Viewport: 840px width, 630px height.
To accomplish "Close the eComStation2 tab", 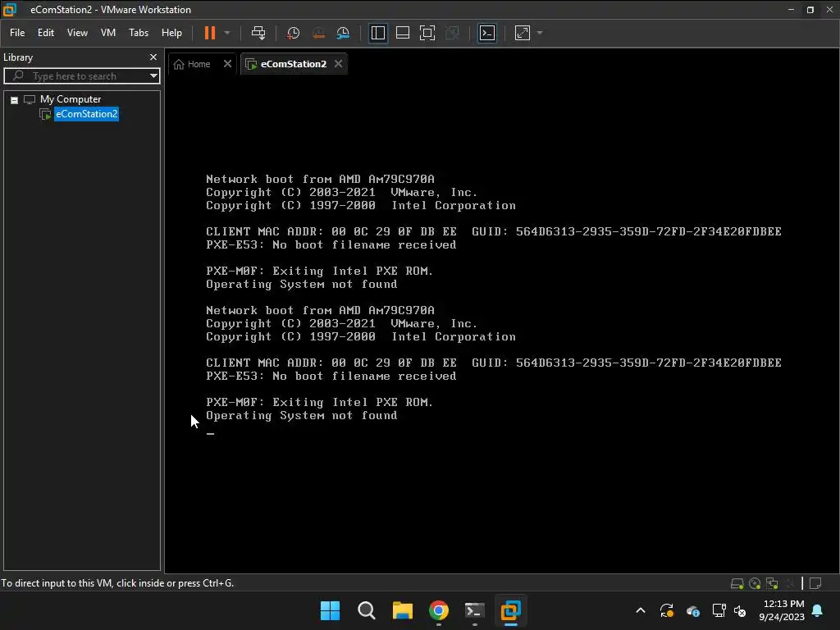I will [338, 64].
